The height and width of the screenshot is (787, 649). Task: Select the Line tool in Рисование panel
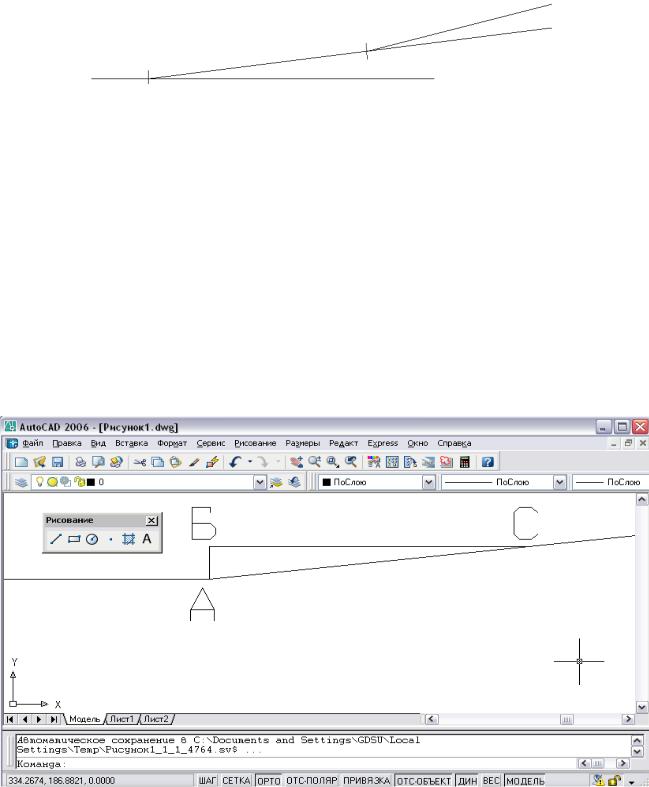coord(56,539)
